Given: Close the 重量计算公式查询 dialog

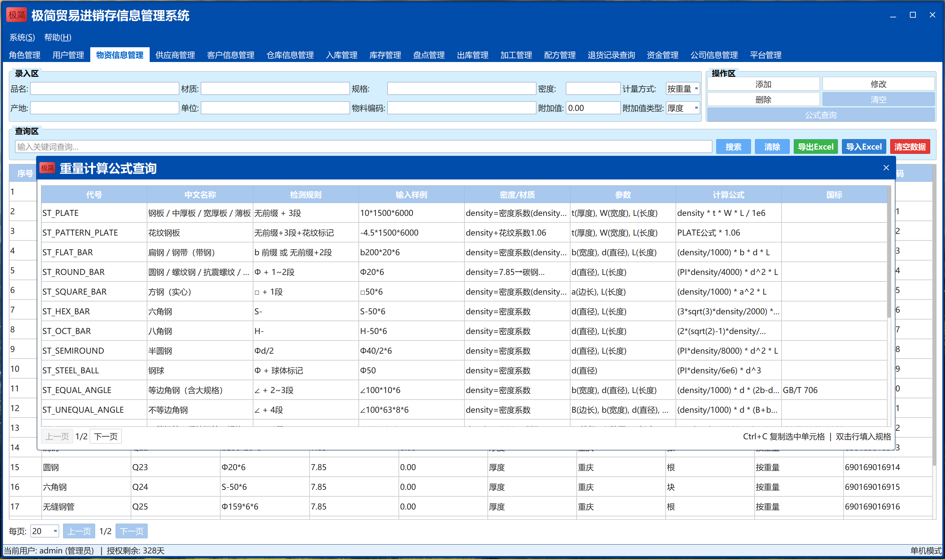Looking at the screenshot, I should (x=886, y=168).
